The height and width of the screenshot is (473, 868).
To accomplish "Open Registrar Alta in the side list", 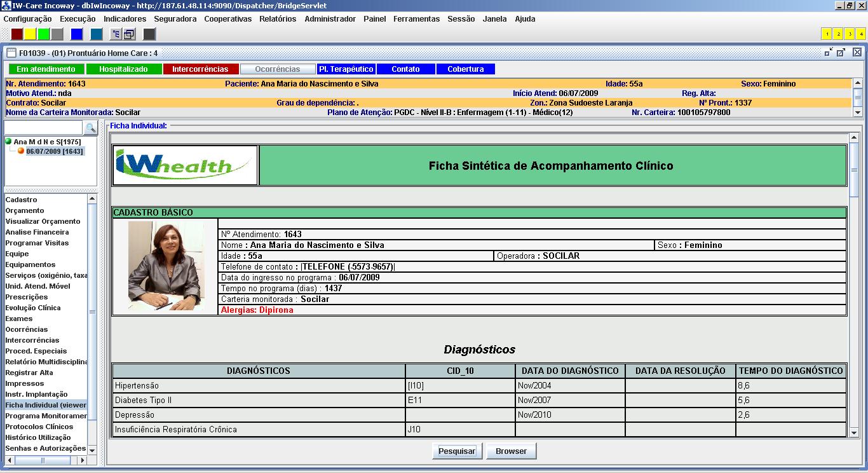I will pyautogui.click(x=29, y=373).
